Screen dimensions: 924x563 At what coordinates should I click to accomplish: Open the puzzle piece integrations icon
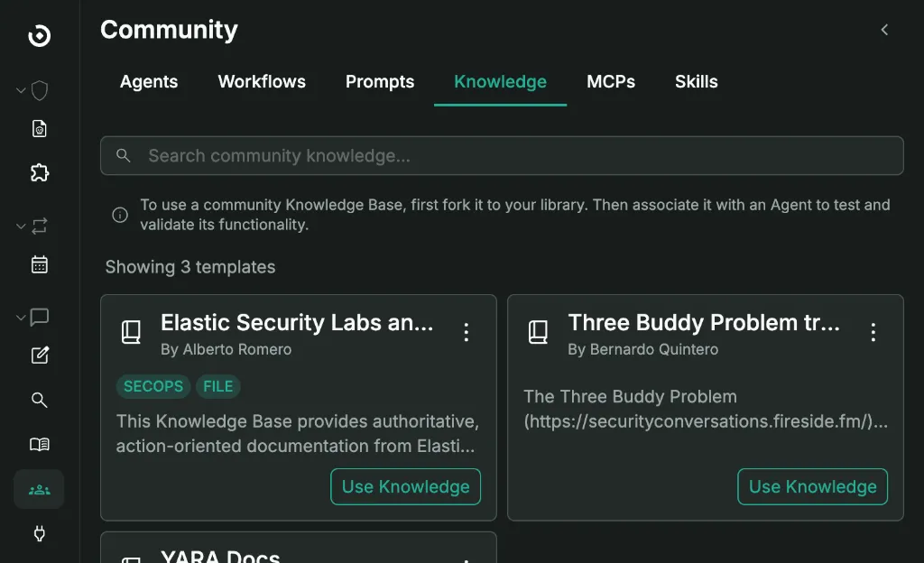point(40,172)
